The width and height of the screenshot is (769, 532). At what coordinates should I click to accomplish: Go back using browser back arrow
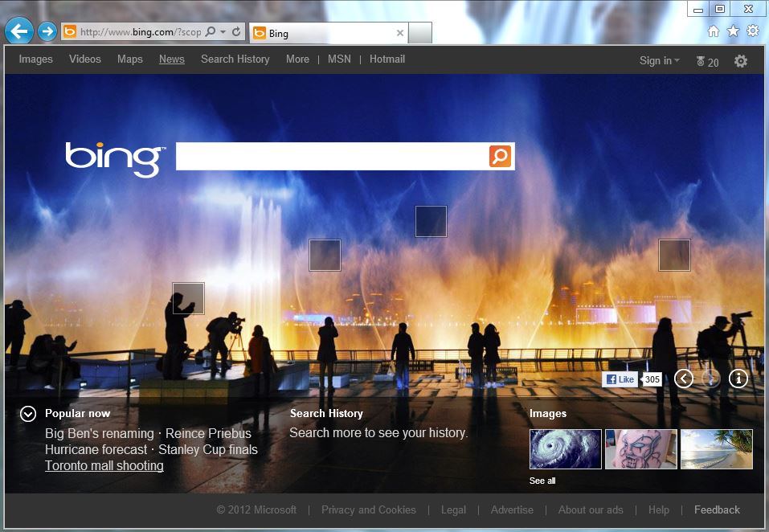coord(18,31)
